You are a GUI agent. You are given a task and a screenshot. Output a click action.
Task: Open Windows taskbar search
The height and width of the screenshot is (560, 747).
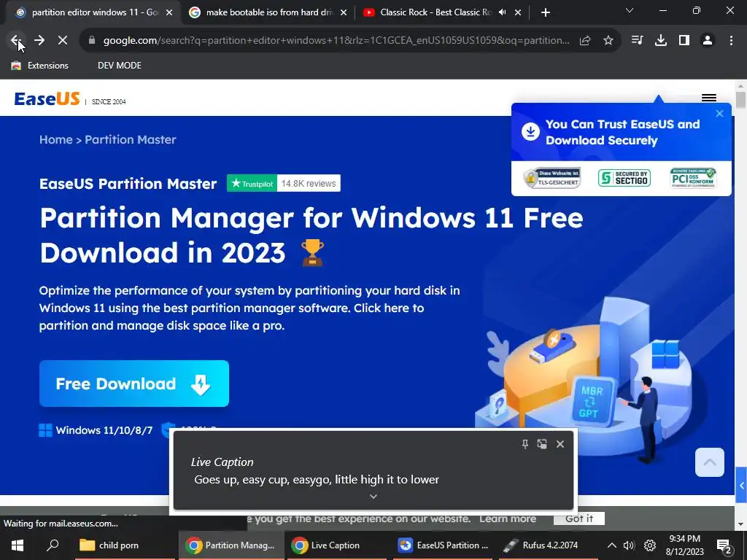(x=53, y=545)
